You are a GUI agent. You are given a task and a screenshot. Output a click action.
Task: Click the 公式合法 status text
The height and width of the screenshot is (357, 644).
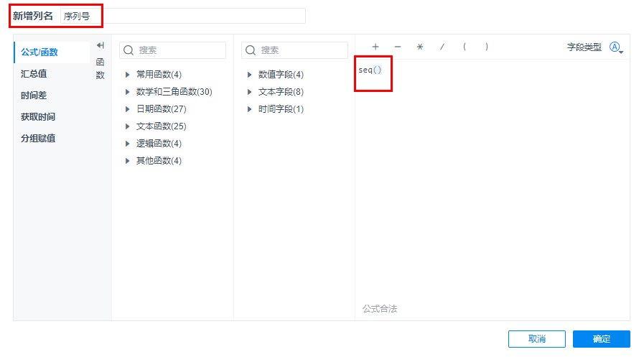[x=380, y=309]
